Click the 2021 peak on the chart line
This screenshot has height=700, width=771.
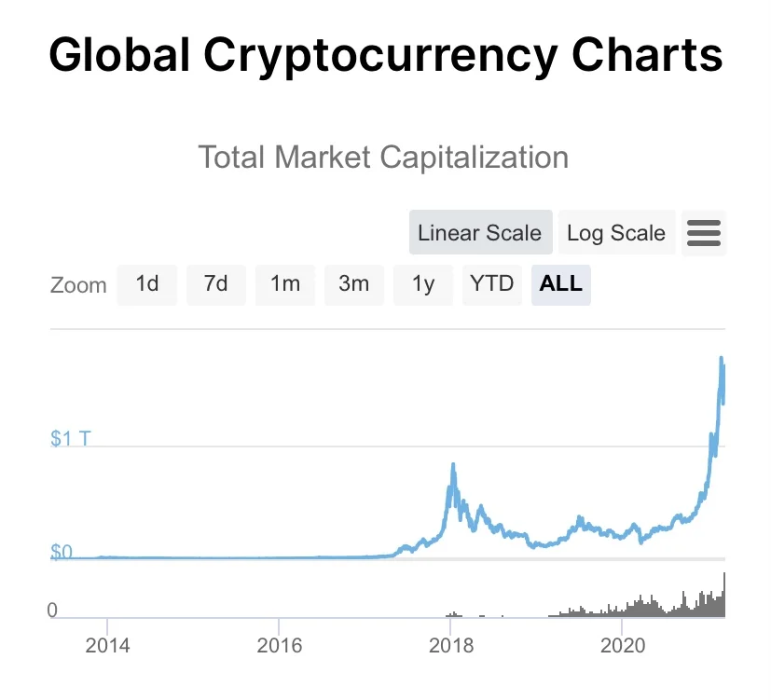tap(722, 358)
